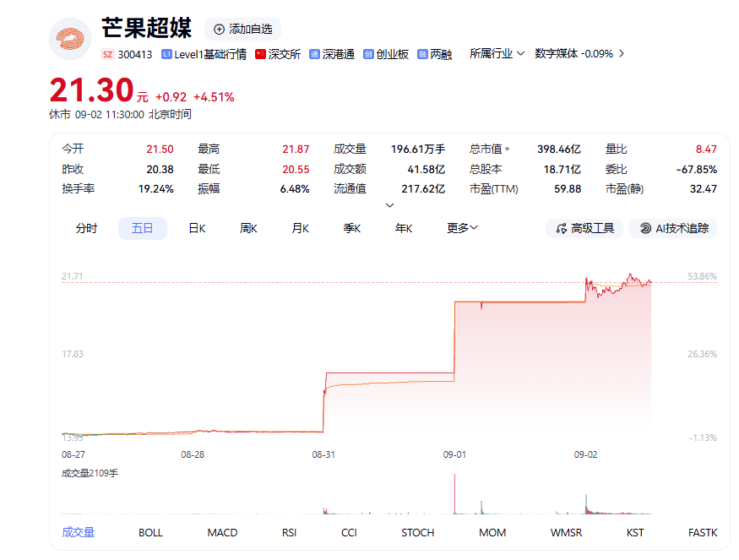Select the RSI indicator
The image size is (739, 560).
pyautogui.click(x=290, y=533)
